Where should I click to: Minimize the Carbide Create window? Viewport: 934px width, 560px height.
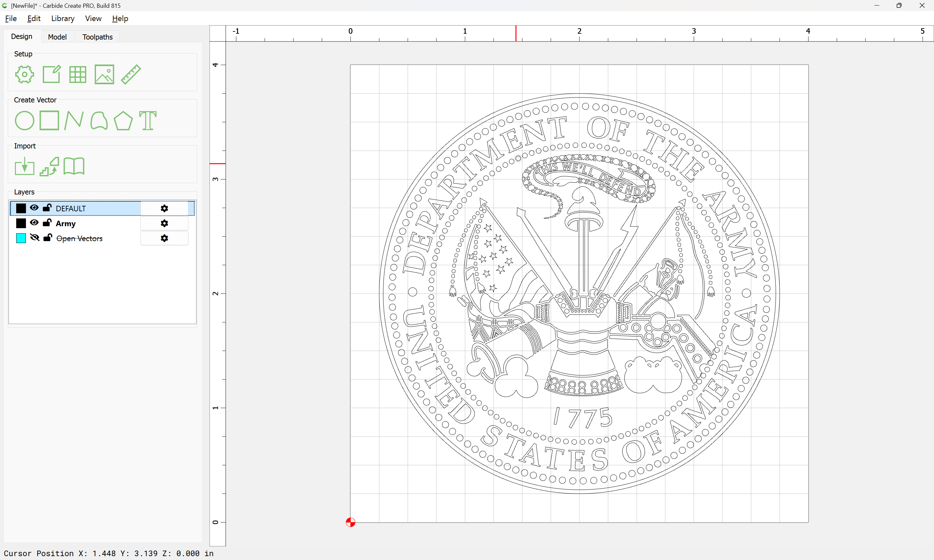pos(877,6)
